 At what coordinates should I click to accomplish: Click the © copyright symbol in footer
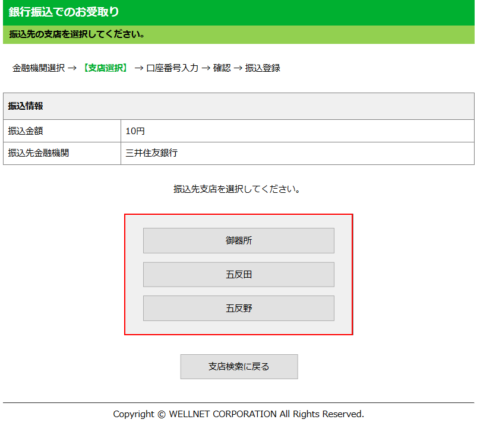(162, 414)
